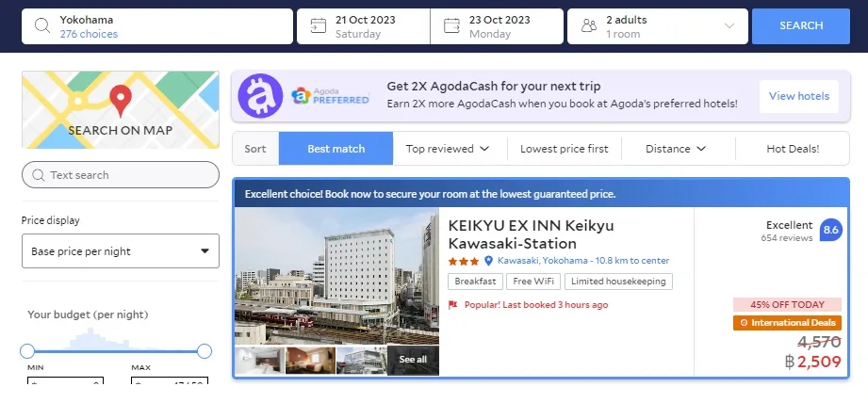The image size is (868, 403).
Task: Open the third building exterior thumbnail
Action: click(362, 361)
